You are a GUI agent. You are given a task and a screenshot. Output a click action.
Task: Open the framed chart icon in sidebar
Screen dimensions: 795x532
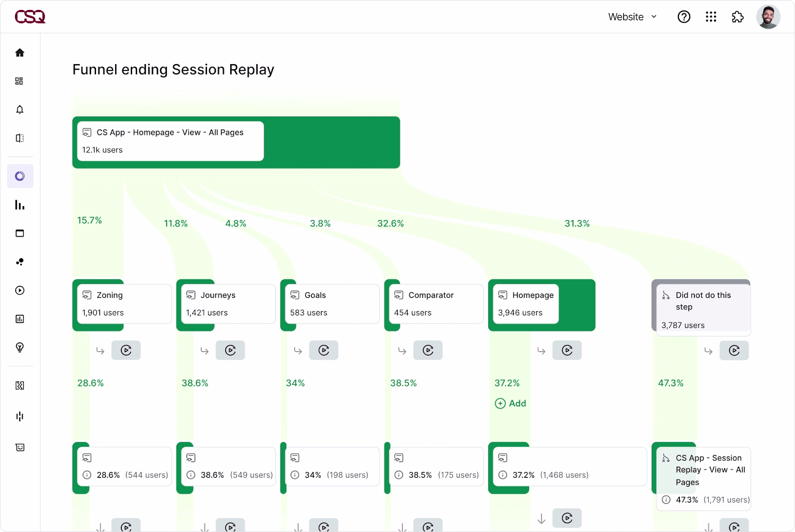pos(20,319)
